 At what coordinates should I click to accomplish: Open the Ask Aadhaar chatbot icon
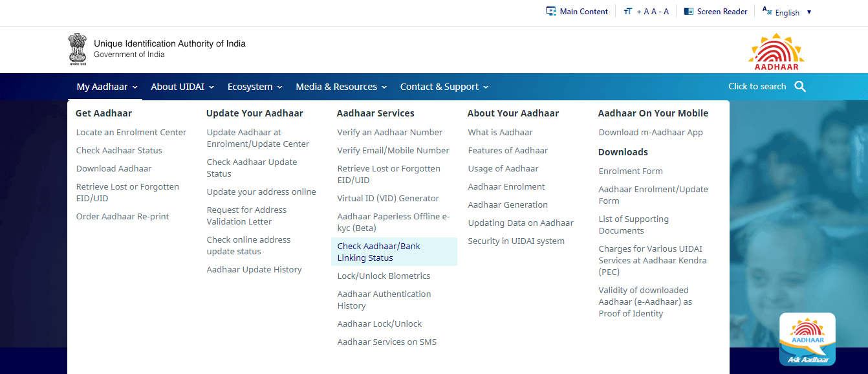807,339
